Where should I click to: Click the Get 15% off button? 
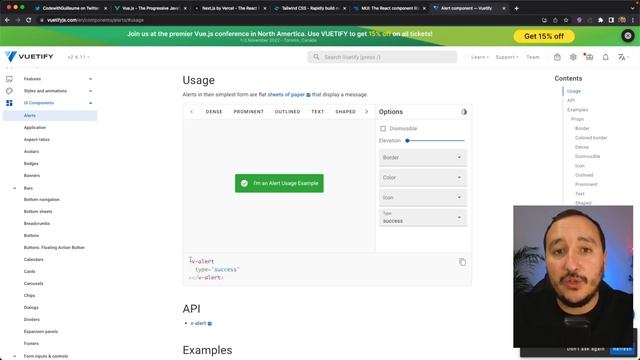click(x=544, y=36)
